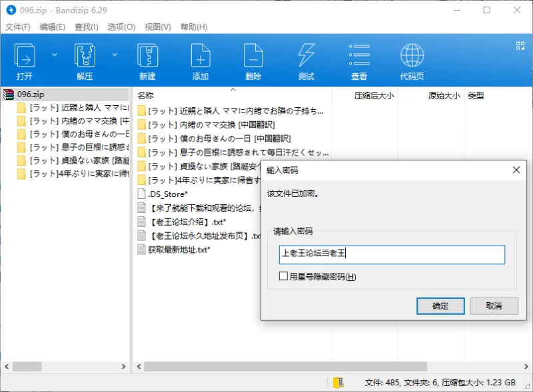
Task: Click the 打开 (Open) archive toolbar icon
Action: click(x=25, y=61)
